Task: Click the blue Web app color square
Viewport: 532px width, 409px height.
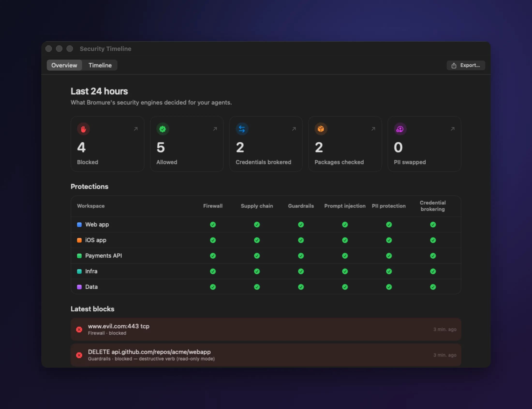Action: click(79, 225)
